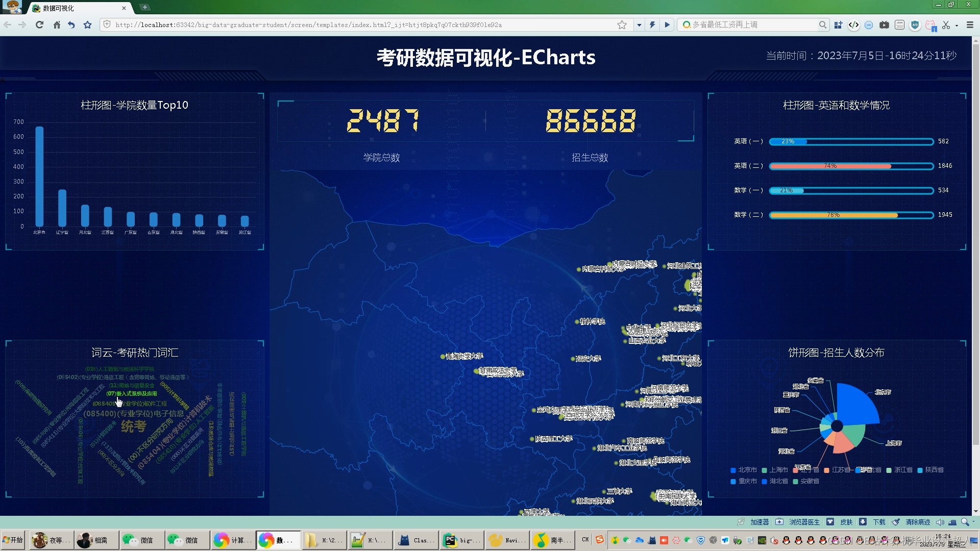
Task: Click the lightning speed-mode icon
Action: click(652, 24)
